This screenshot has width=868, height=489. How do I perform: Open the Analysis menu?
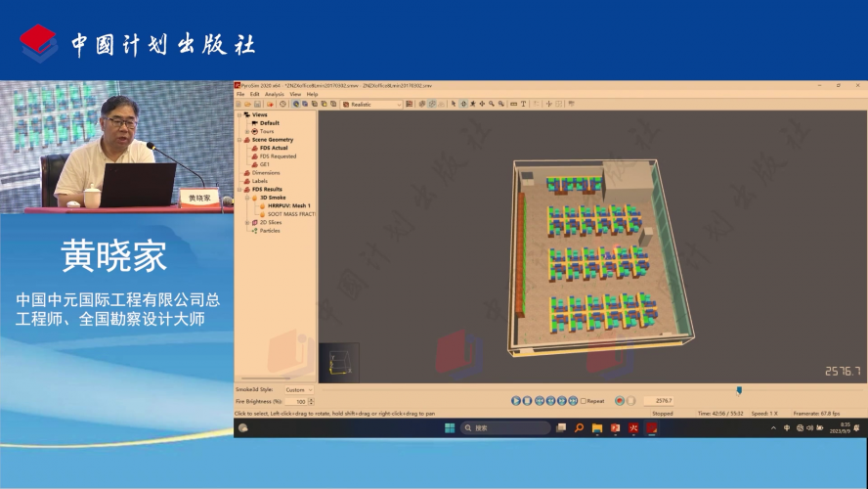click(274, 94)
